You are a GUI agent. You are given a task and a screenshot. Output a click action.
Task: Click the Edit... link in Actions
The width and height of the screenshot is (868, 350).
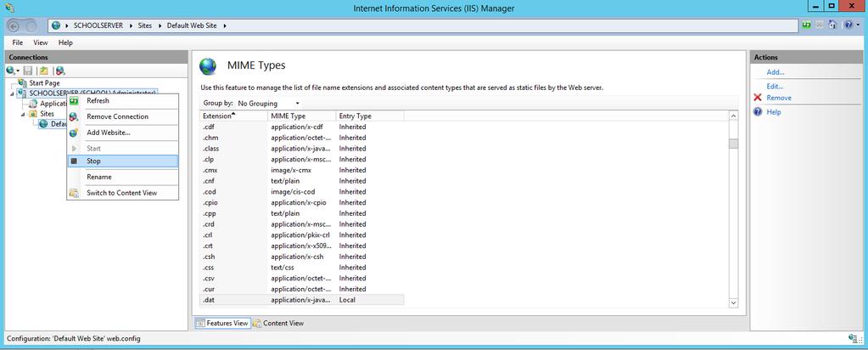(775, 87)
